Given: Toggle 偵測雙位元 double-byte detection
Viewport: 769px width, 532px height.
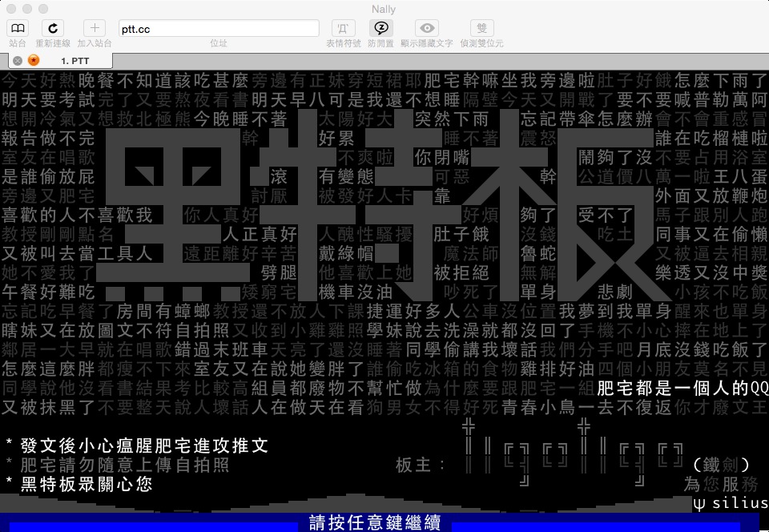Looking at the screenshot, I should click(481, 28).
